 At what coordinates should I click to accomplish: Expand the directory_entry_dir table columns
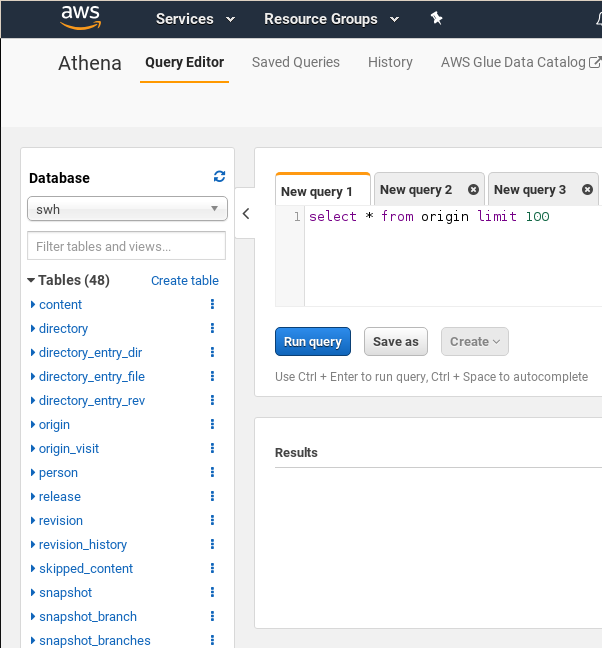33,353
